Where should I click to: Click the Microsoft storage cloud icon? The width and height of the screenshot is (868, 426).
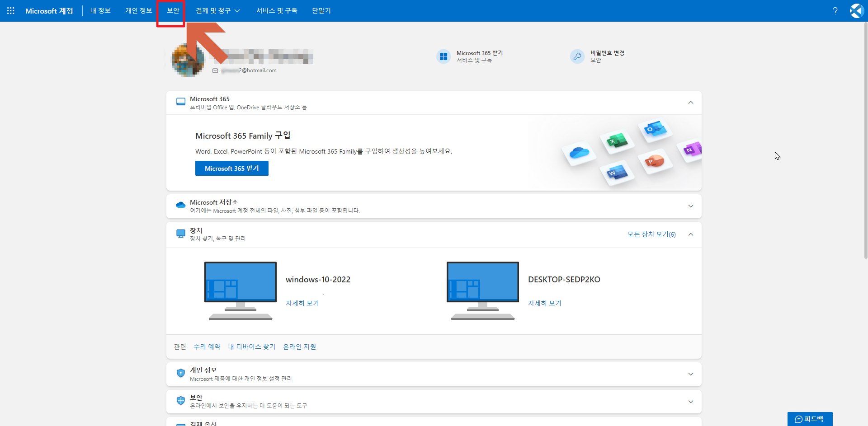pos(181,205)
